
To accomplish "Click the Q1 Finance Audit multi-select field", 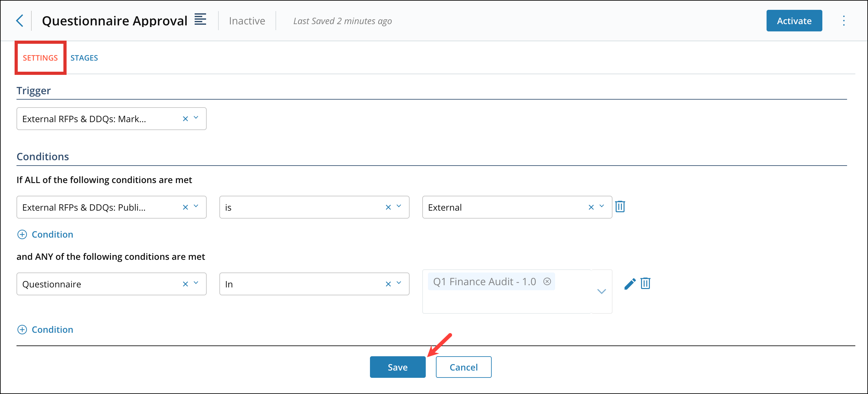I will 517,291.
